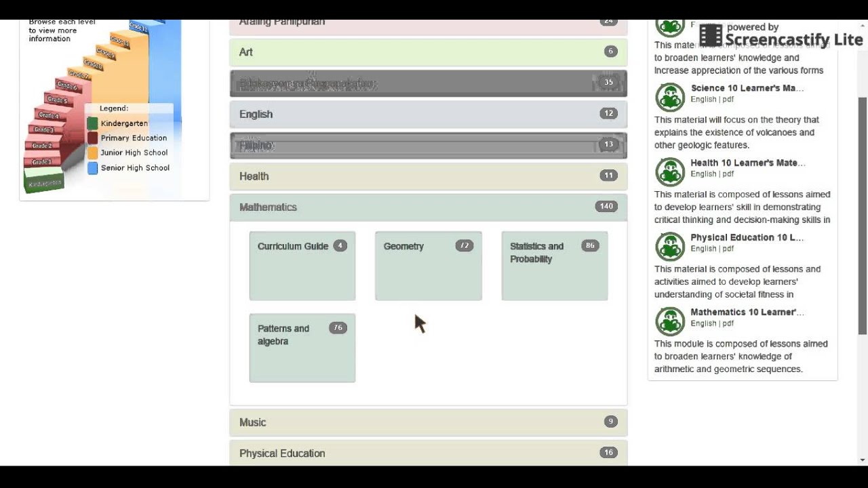
Task: Collapse the Mathematics subject row
Action: tap(429, 207)
